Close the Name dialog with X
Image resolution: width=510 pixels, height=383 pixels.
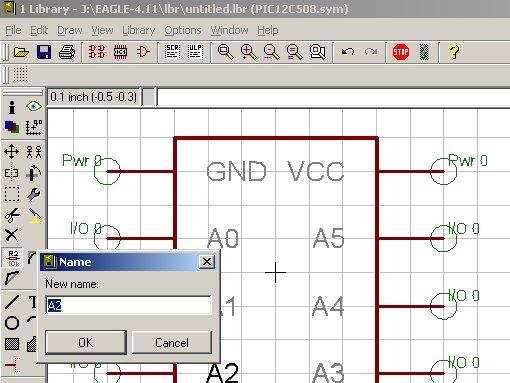(x=207, y=262)
